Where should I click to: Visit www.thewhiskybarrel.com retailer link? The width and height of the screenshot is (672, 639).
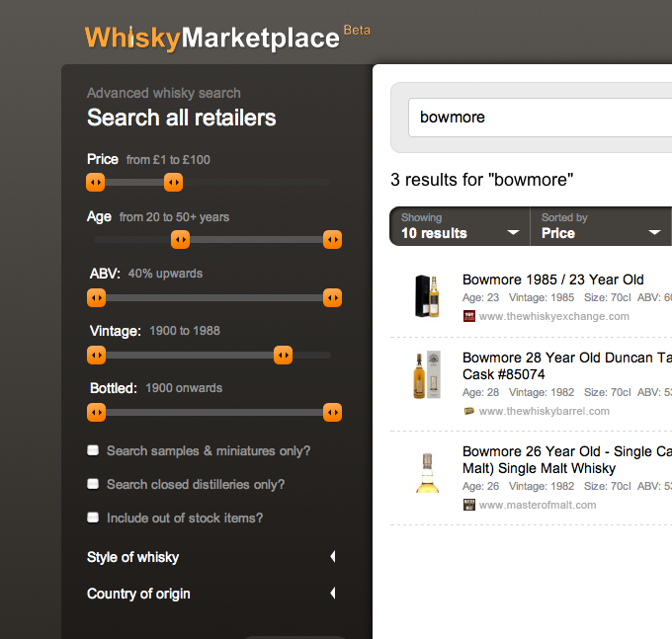tap(544, 411)
